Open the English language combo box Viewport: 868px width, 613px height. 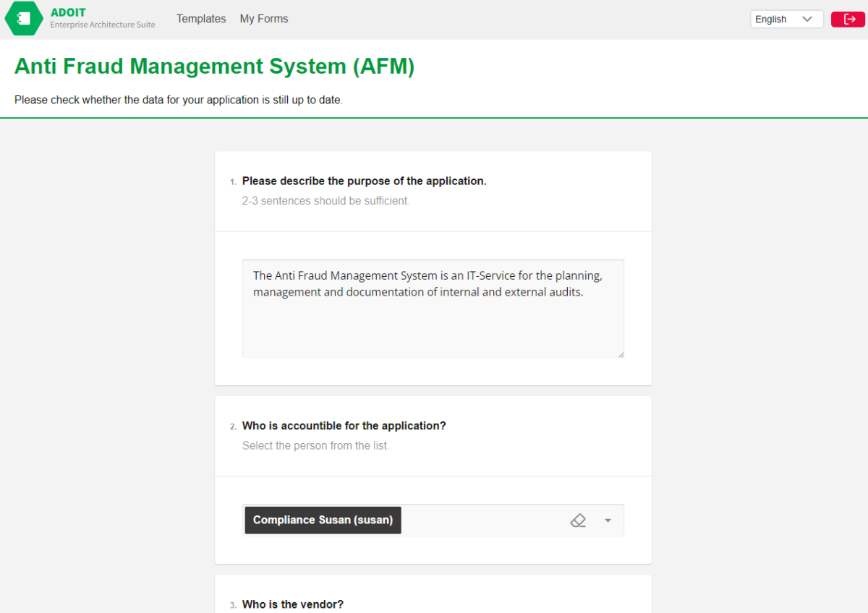click(786, 19)
